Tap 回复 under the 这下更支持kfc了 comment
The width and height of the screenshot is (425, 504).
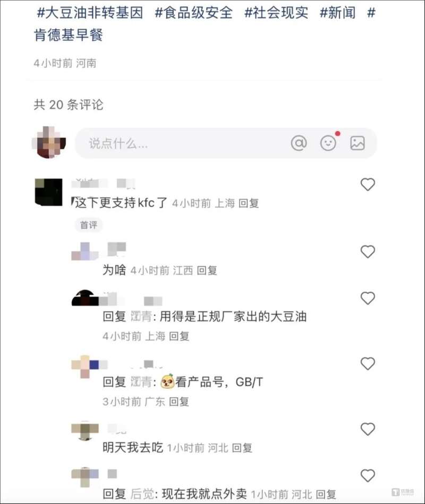(249, 203)
